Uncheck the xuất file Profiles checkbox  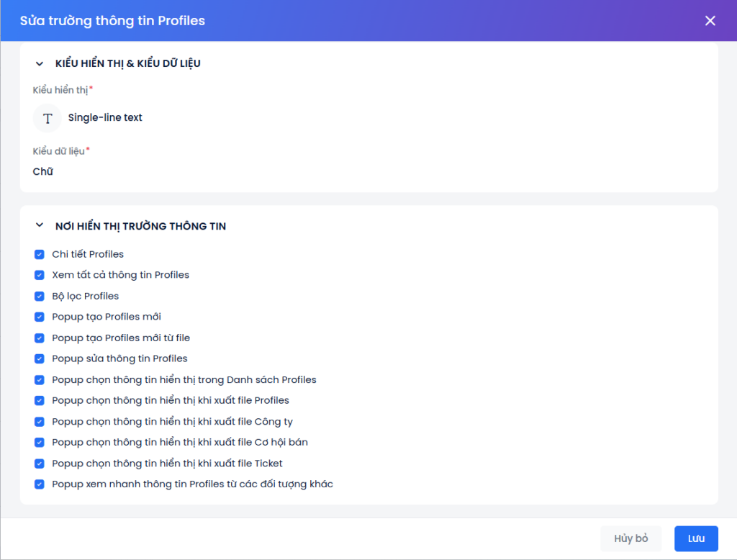pyautogui.click(x=40, y=400)
